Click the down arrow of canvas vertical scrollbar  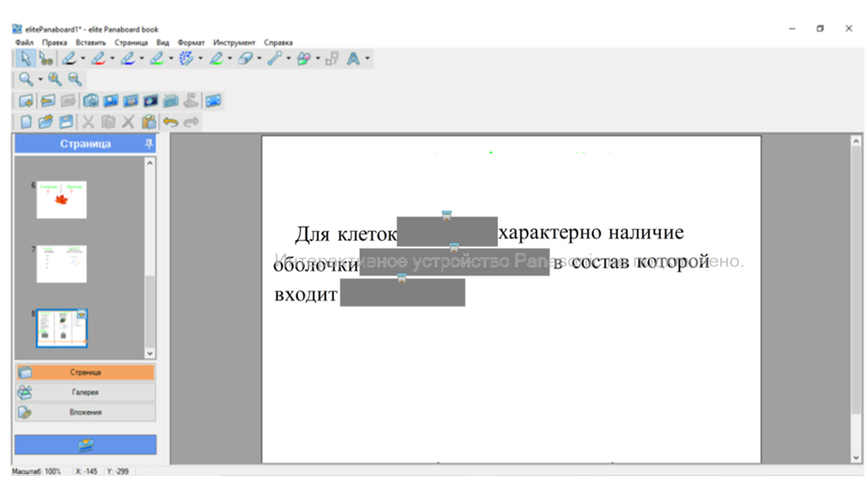pyautogui.click(x=856, y=458)
